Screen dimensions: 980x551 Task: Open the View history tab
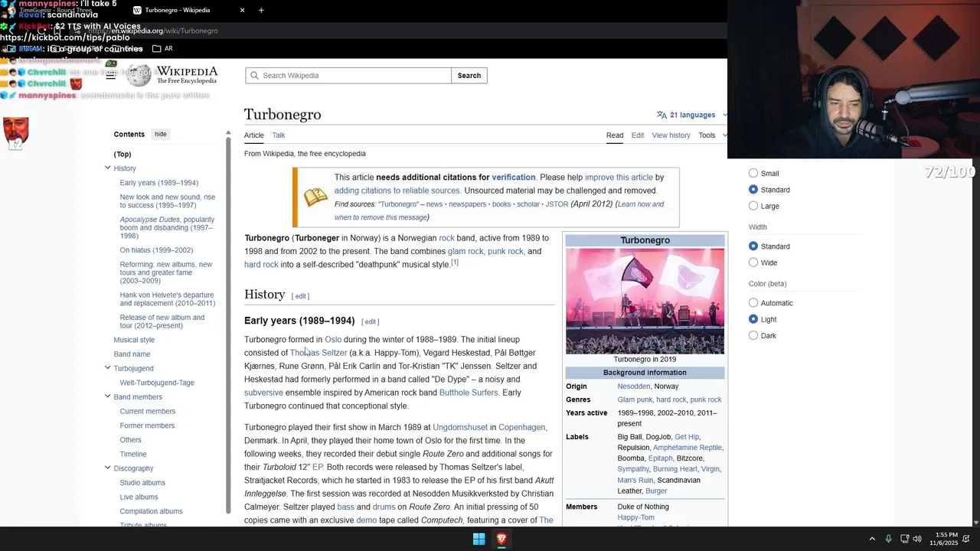[x=671, y=135]
